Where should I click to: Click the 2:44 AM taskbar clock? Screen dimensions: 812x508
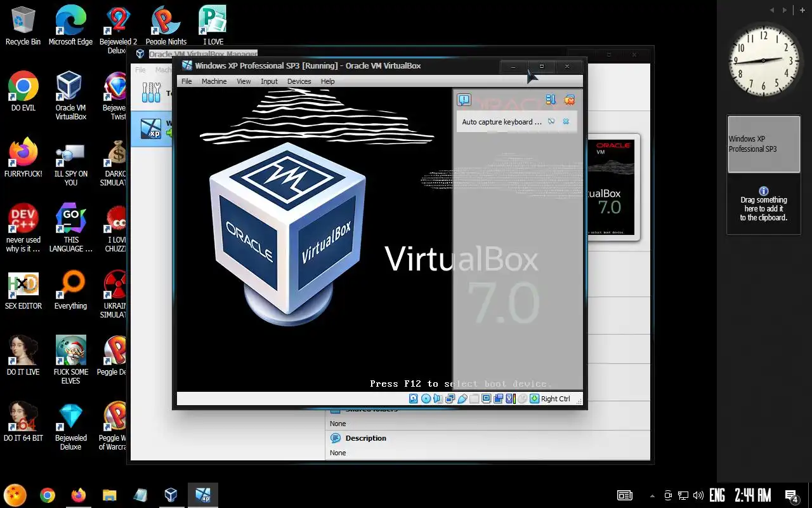click(x=752, y=495)
